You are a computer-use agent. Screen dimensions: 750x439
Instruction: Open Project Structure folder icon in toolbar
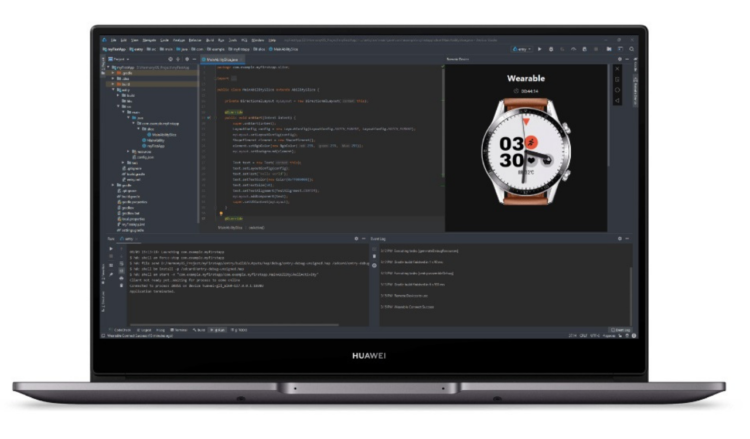tap(608, 49)
